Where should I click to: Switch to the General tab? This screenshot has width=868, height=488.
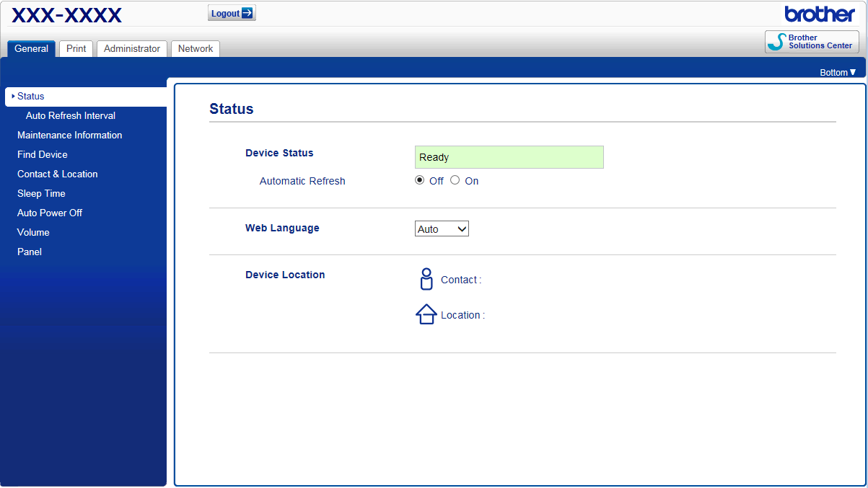tap(31, 49)
